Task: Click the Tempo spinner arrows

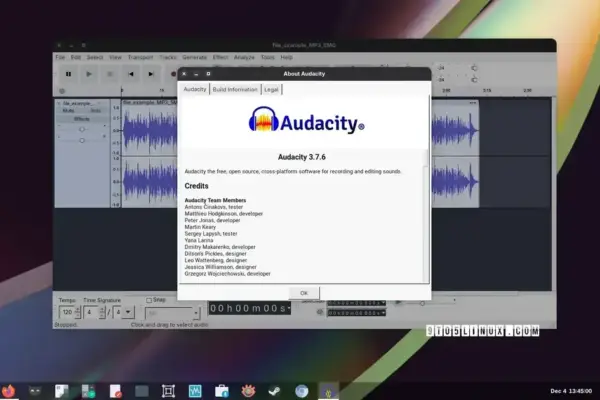Action: tap(78, 312)
